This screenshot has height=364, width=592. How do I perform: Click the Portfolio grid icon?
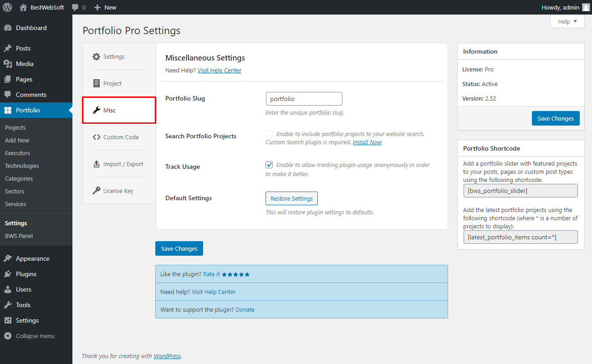pos(8,110)
